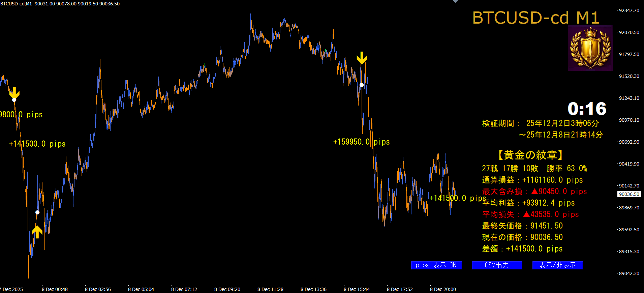Click the 89592.50 price scale label
644x293 pixels.
(x=629, y=230)
